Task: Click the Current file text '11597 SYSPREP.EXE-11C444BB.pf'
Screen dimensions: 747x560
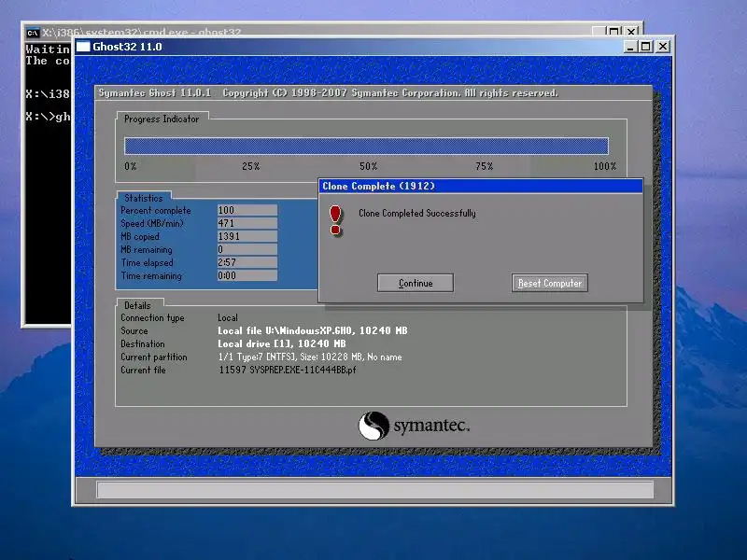Action: point(288,370)
